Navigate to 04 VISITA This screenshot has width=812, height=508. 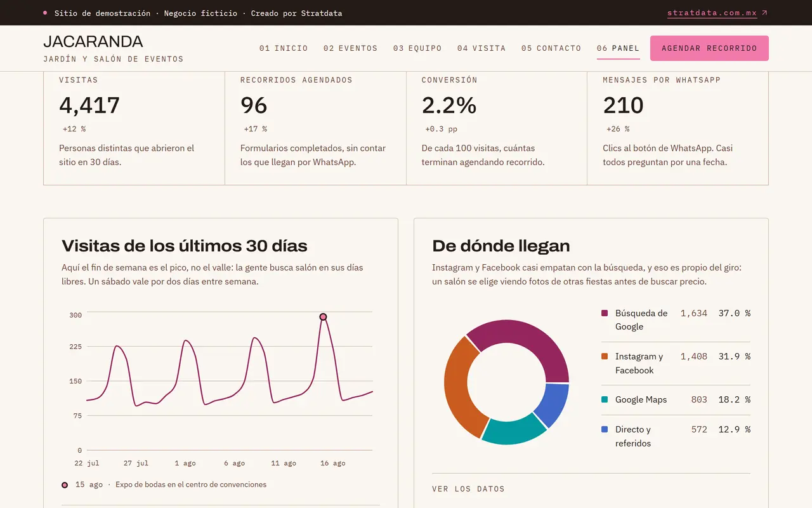point(481,48)
